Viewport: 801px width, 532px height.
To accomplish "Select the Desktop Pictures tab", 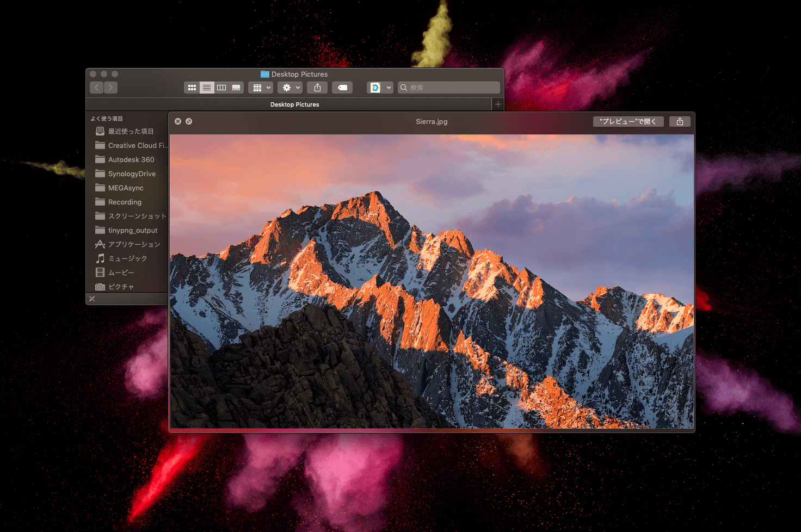I will tap(295, 104).
